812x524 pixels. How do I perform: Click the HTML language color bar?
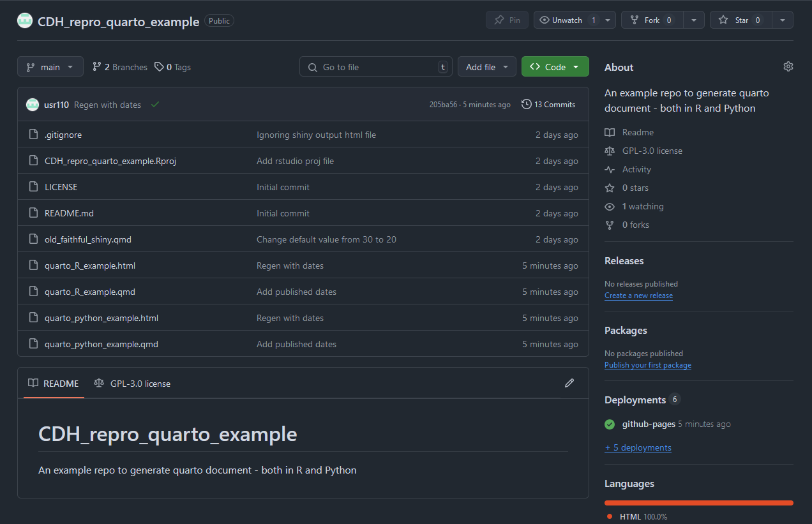pyautogui.click(x=699, y=503)
